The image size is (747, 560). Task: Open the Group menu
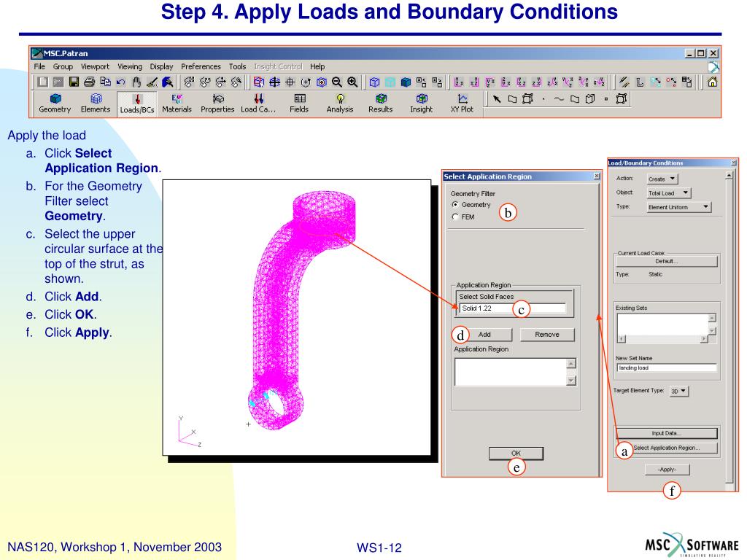coord(63,66)
